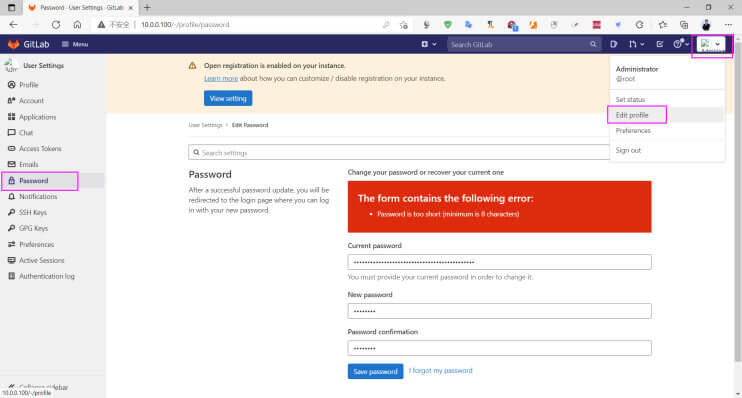
Task: Click the SSH Keys sidebar icon
Action: tap(11, 212)
